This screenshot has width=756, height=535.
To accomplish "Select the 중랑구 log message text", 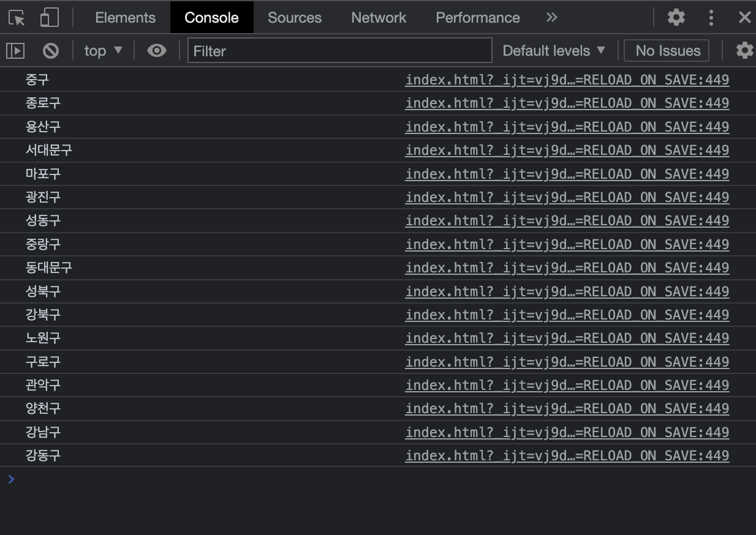I will pos(43,244).
